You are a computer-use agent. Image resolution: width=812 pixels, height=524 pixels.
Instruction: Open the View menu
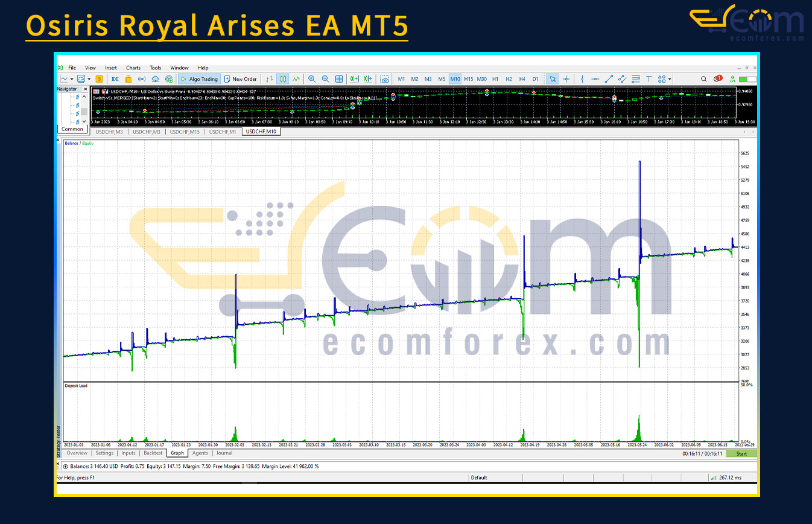tap(90, 68)
